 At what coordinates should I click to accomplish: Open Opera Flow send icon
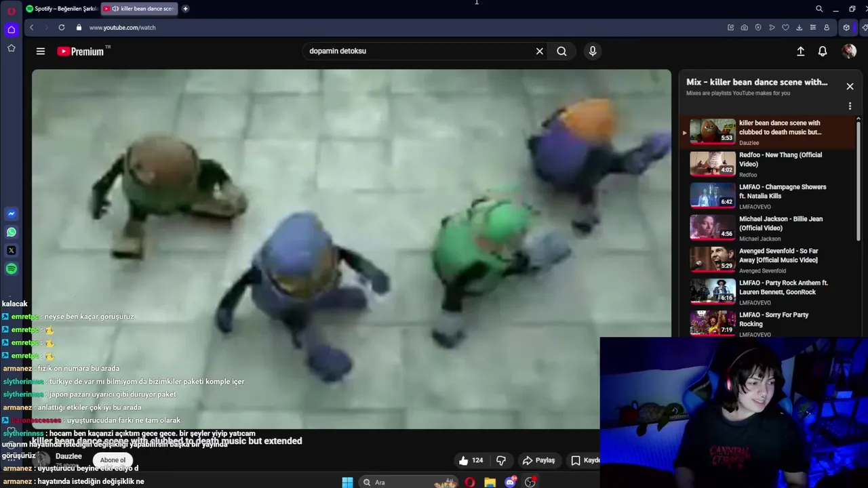coord(772,27)
